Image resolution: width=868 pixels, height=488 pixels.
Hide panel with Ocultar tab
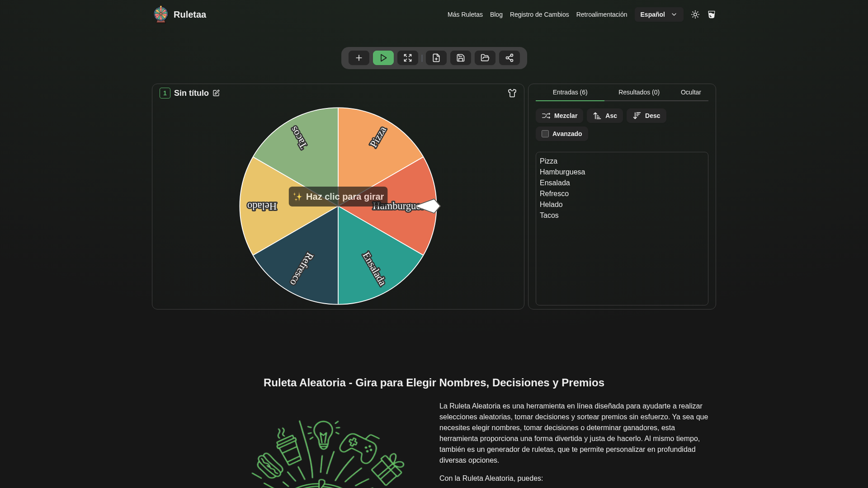(x=690, y=92)
